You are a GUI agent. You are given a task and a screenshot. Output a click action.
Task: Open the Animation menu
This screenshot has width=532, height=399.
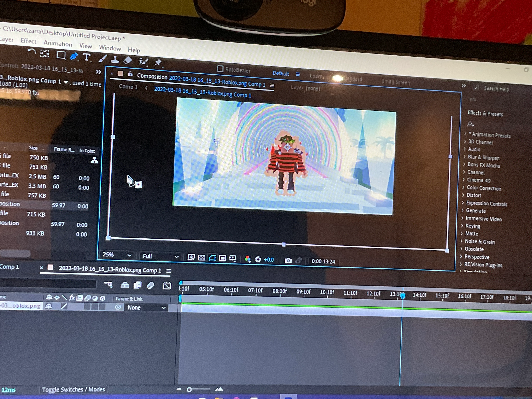[58, 44]
